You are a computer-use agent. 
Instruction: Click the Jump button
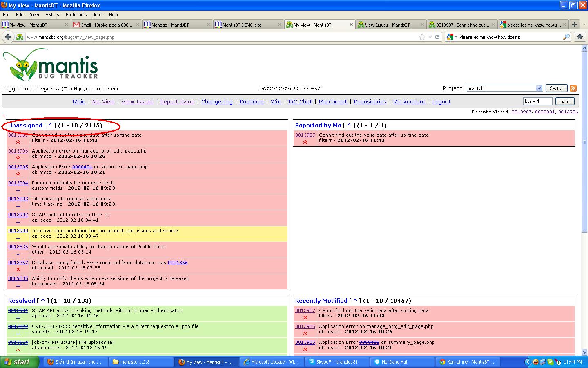point(565,101)
